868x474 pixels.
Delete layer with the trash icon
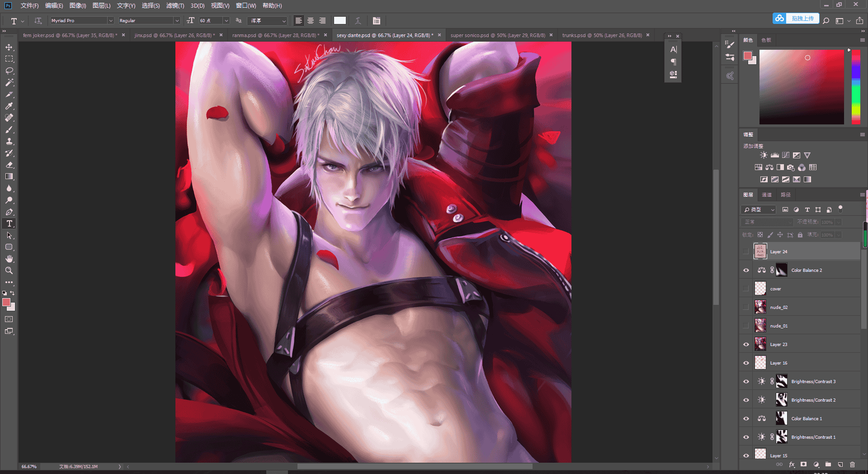(852, 465)
